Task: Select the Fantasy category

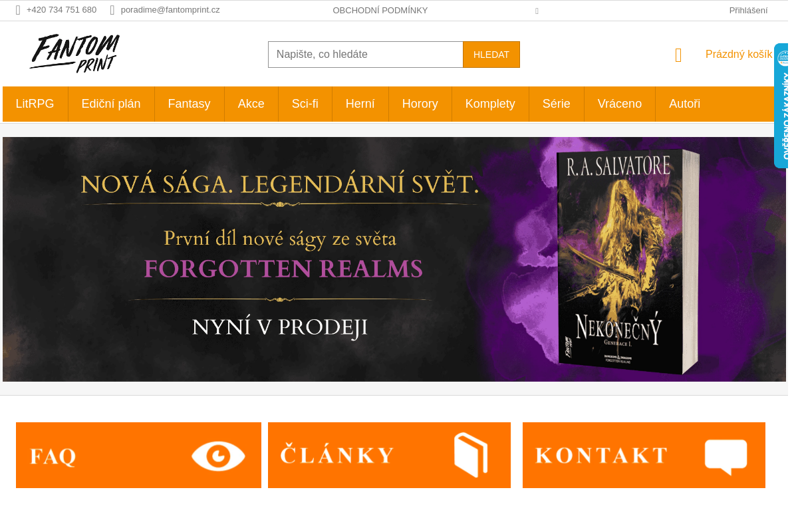Action: click(190, 104)
